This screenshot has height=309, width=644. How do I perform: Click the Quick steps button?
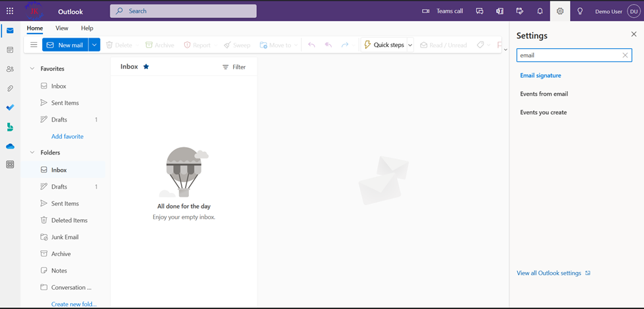384,45
